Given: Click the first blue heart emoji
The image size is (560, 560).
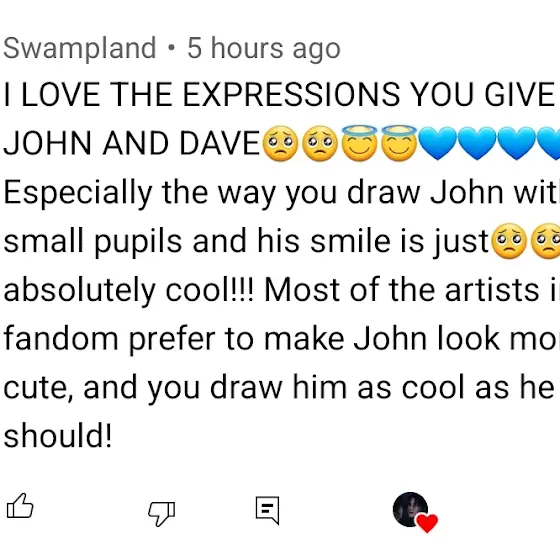Looking at the screenshot, I should pos(438,144).
